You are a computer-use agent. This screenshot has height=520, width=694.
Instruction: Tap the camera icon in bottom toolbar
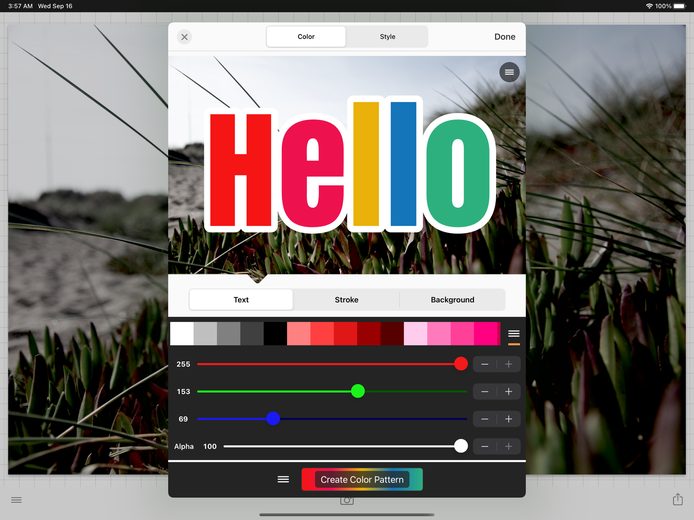tap(347, 501)
